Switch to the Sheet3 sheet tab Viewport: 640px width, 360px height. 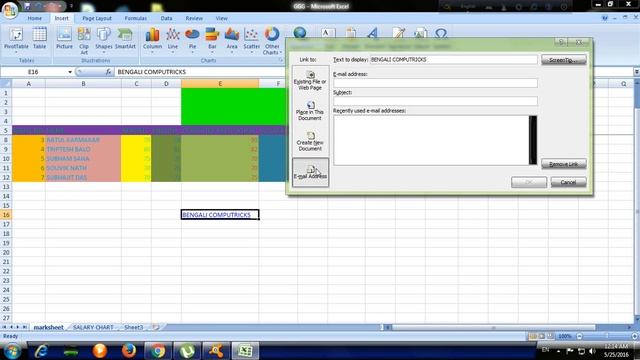point(133,327)
